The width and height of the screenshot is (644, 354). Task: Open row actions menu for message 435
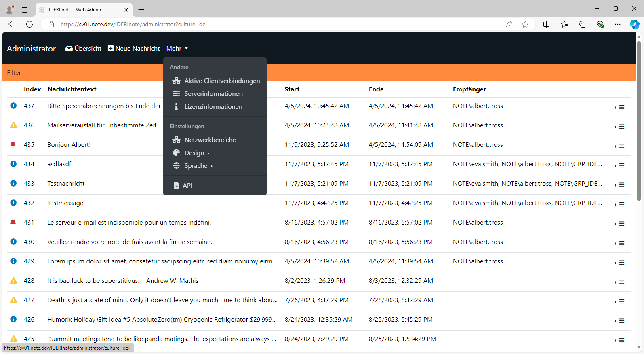pos(620,146)
